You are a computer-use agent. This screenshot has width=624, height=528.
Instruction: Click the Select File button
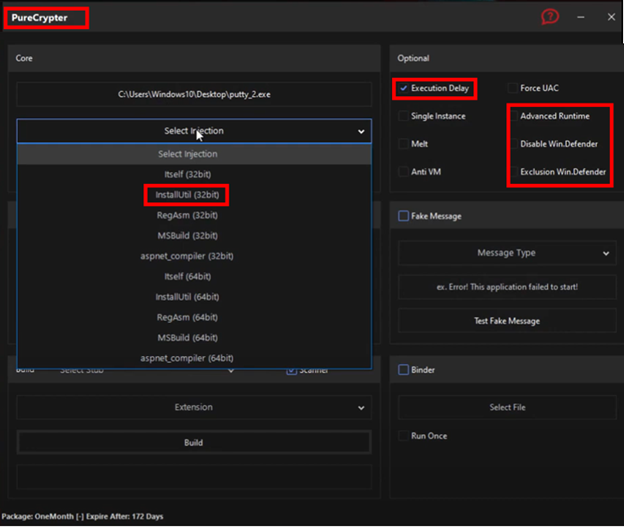(x=505, y=408)
